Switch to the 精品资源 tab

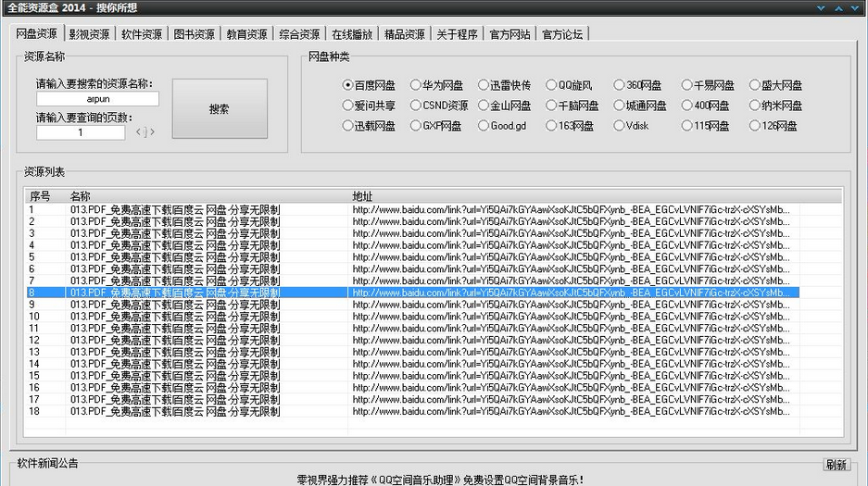[405, 34]
